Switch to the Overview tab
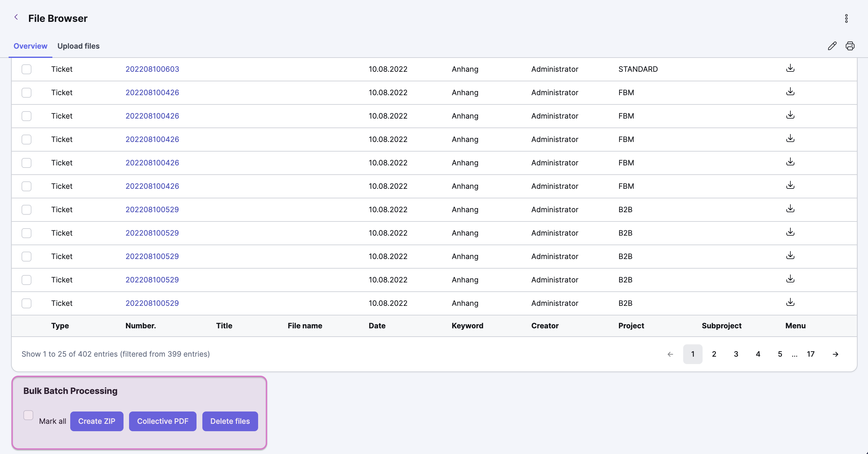The image size is (868, 454). pyautogui.click(x=30, y=46)
